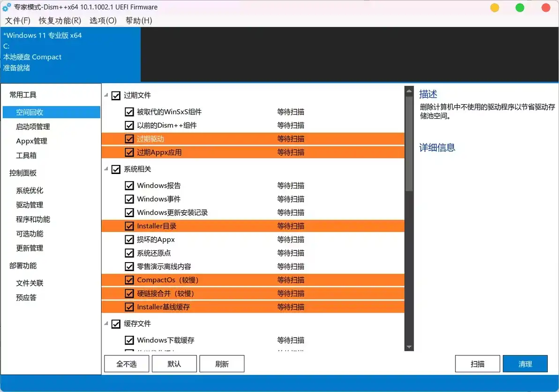This screenshot has height=392, width=559.
Task: Select 启动项管理 in the sidebar
Action: [x=33, y=127]
